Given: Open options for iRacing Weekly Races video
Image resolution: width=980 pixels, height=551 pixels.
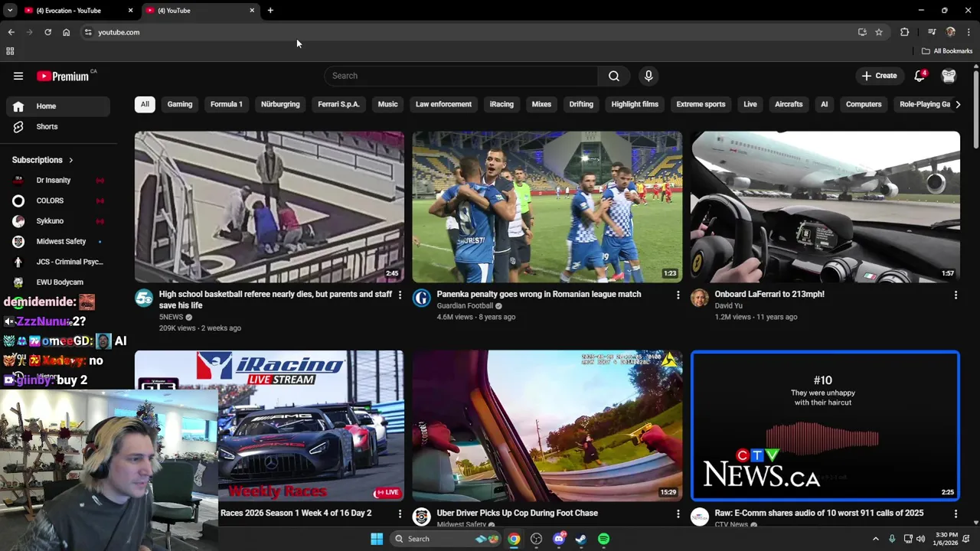Looking at the screenshot, I should [400, 514].
